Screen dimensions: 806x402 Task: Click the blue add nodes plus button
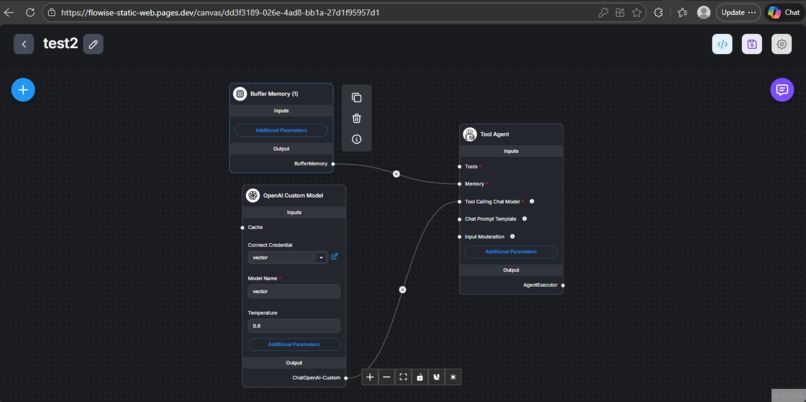click(23, 90)
